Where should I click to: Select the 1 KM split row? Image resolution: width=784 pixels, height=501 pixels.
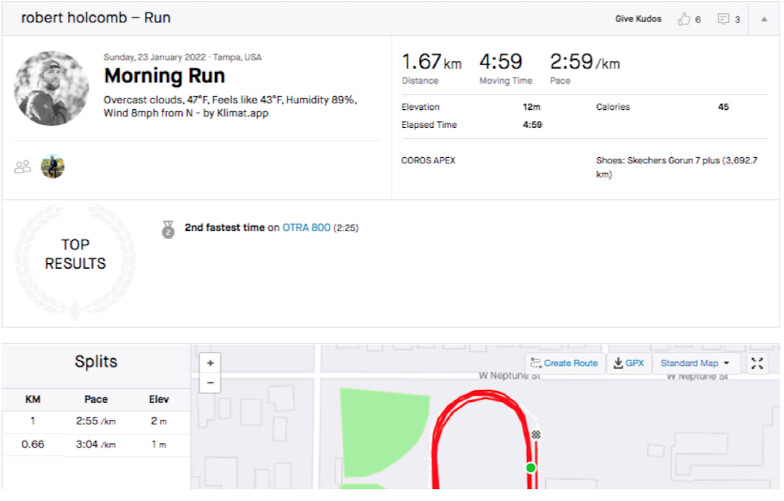coord(95,423)
